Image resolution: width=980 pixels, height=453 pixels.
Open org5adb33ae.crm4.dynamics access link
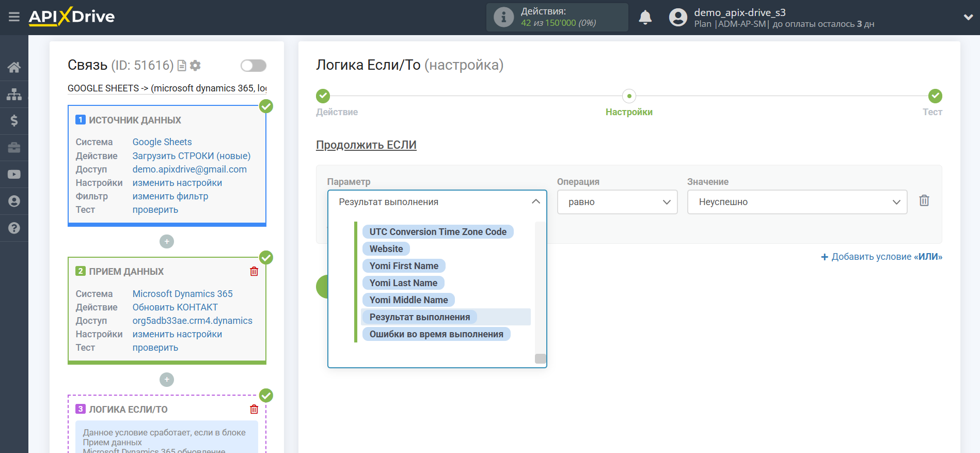(x=193, y=321)
